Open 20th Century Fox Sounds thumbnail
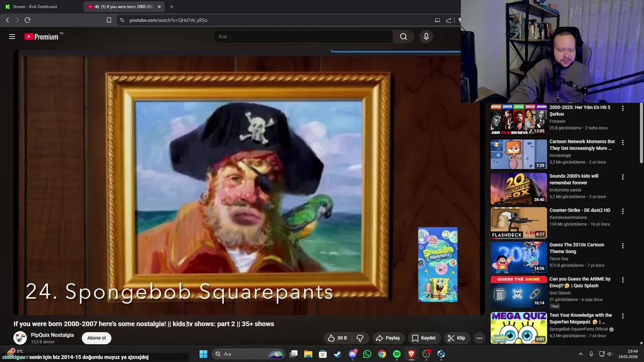The image size is (644, 362). [519, 189]
